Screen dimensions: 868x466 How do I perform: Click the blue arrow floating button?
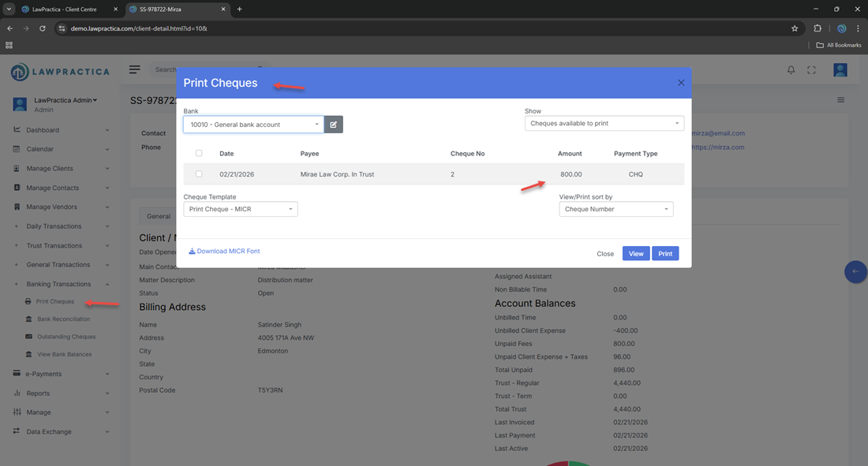[855, 271]
